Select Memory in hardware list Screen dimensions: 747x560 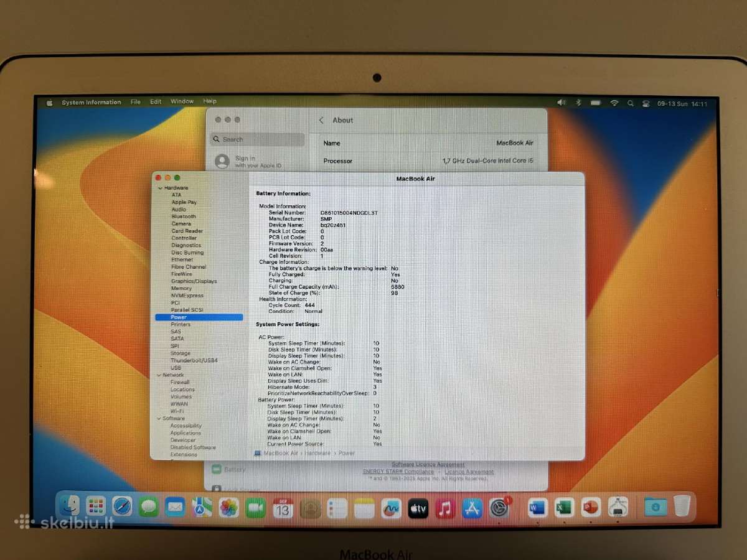[x=181, y=289]
